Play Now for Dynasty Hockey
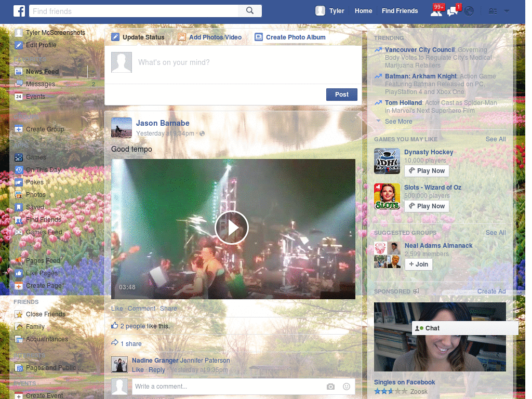532x399 pixels. tap(427, 171)
